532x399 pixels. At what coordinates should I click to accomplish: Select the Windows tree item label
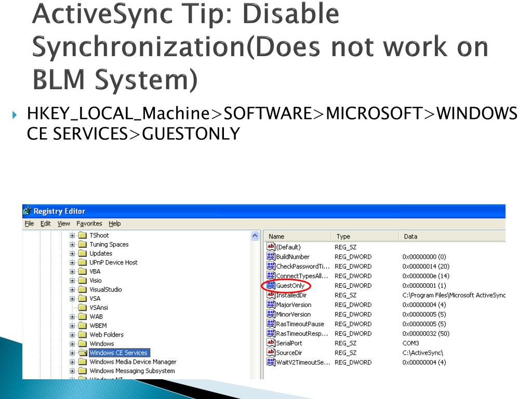coord(102,344)
